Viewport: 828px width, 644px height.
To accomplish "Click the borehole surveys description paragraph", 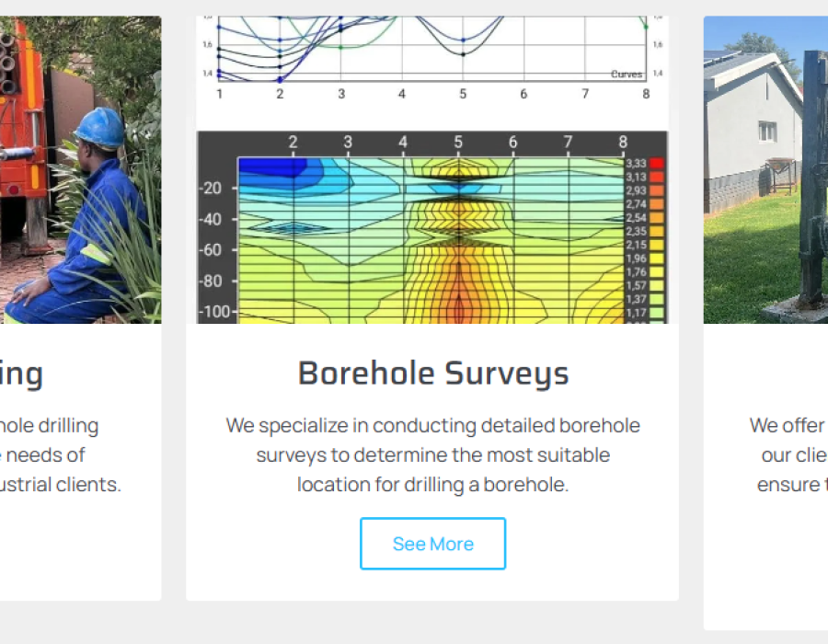I will point(432,454).
